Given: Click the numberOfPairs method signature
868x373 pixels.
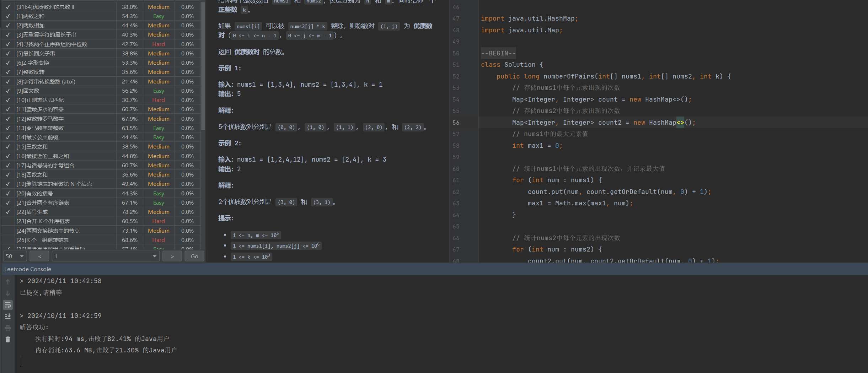Looking at the screenshot, I should [614, 76].
